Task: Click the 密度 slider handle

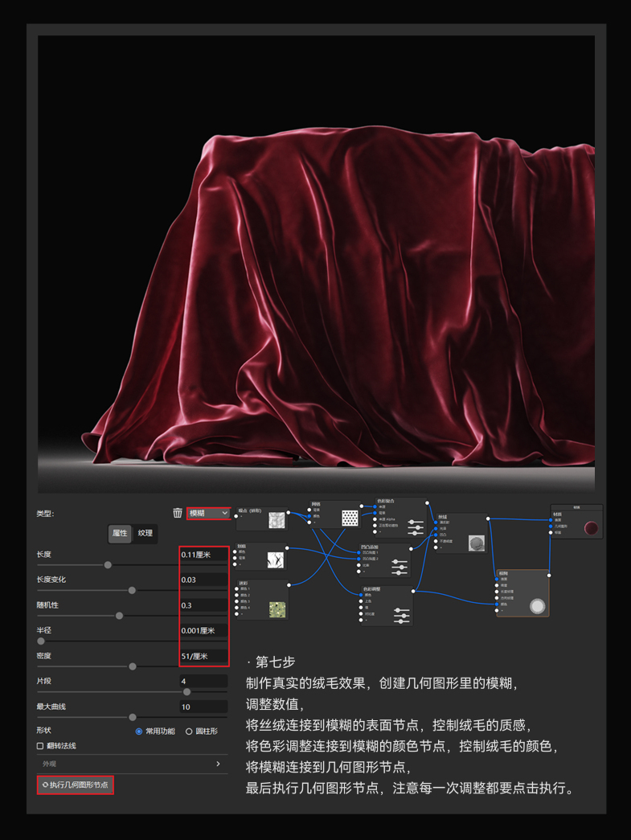Action: (x=133, y=666)
